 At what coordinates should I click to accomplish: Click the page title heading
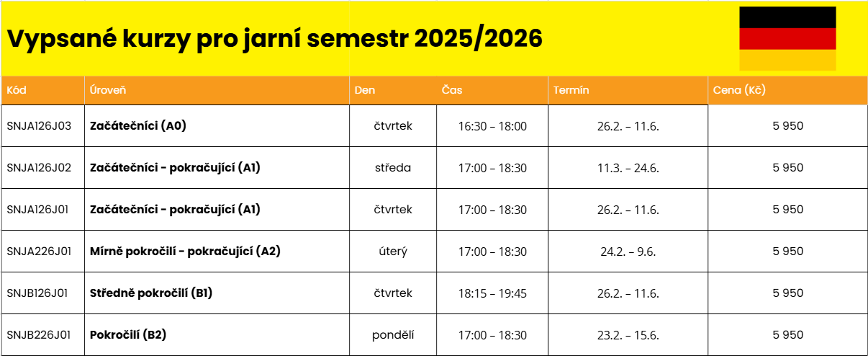274,39
